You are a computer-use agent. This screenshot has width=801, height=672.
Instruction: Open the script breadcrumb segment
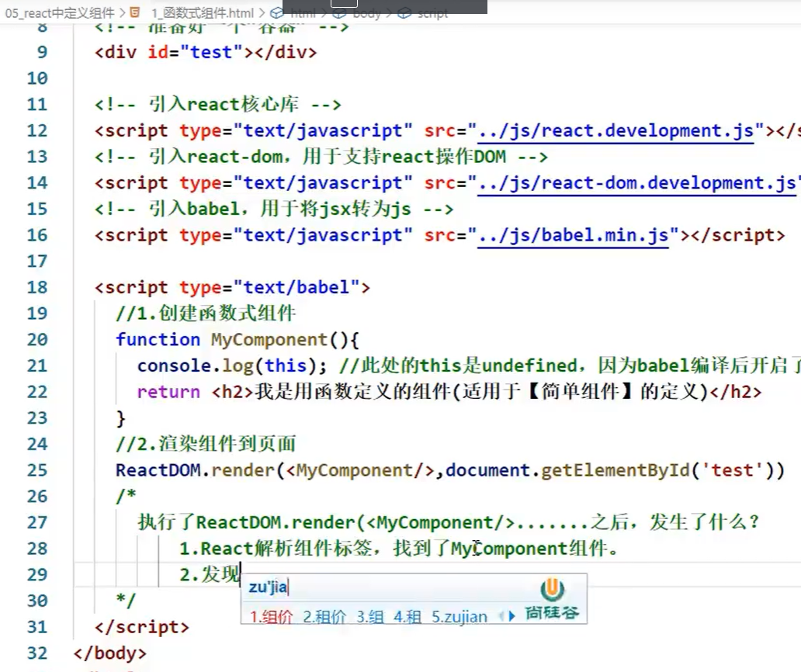432,12
